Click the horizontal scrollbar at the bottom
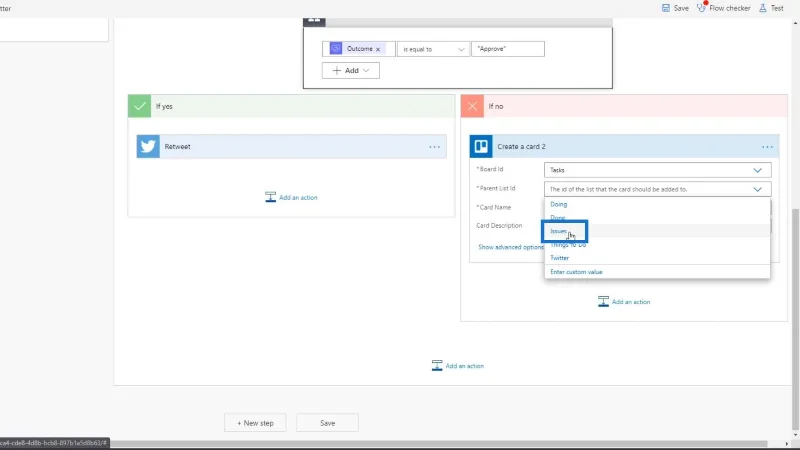 click(x=439, y=443)
